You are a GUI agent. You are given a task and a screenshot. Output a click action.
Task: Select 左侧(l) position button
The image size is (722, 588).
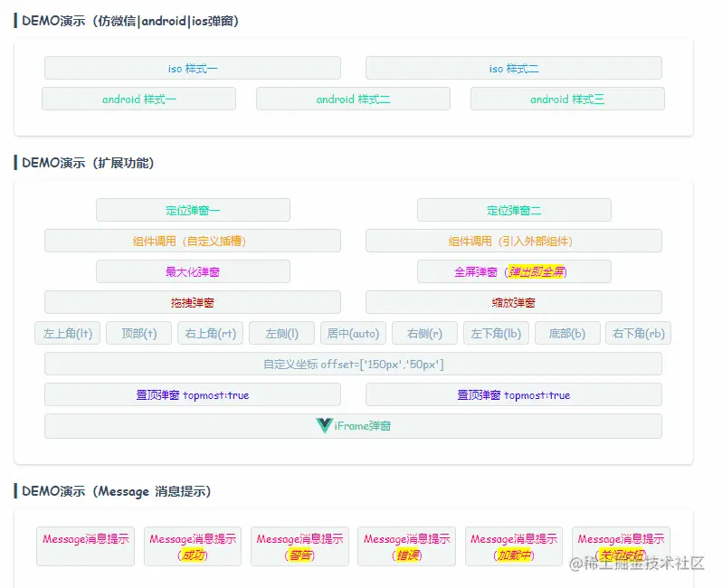[281, 333]
